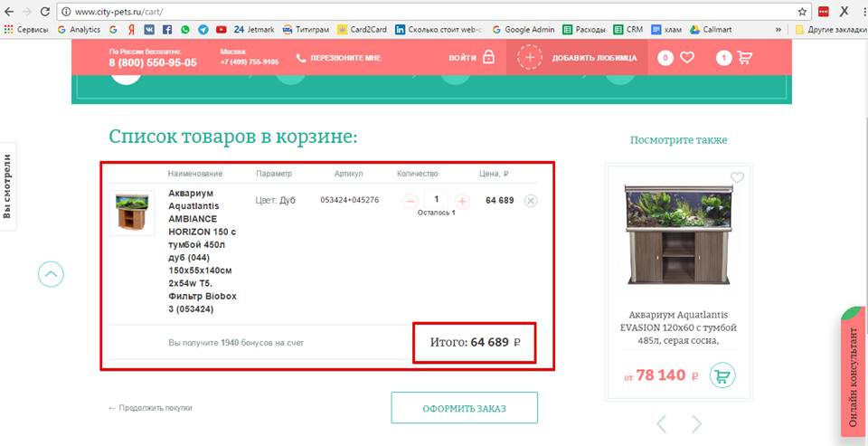Add EVASION aquarium to cart via cart icon

tap(722, 375)
